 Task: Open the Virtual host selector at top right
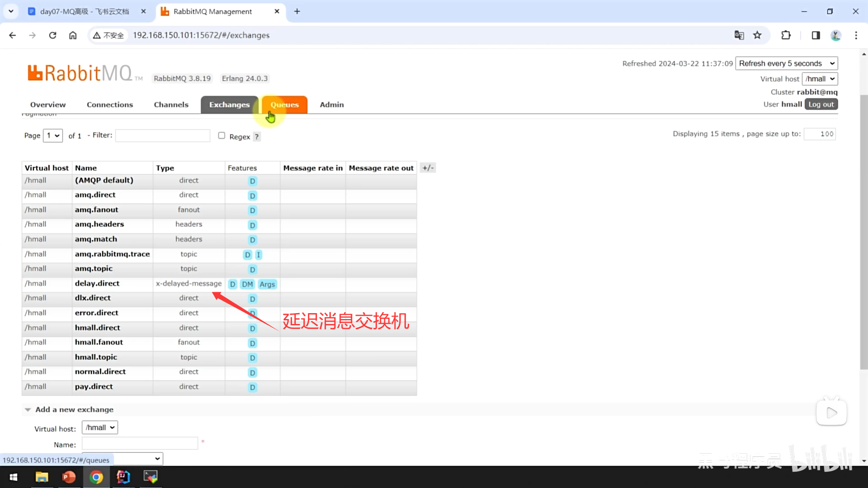[820, 79]
